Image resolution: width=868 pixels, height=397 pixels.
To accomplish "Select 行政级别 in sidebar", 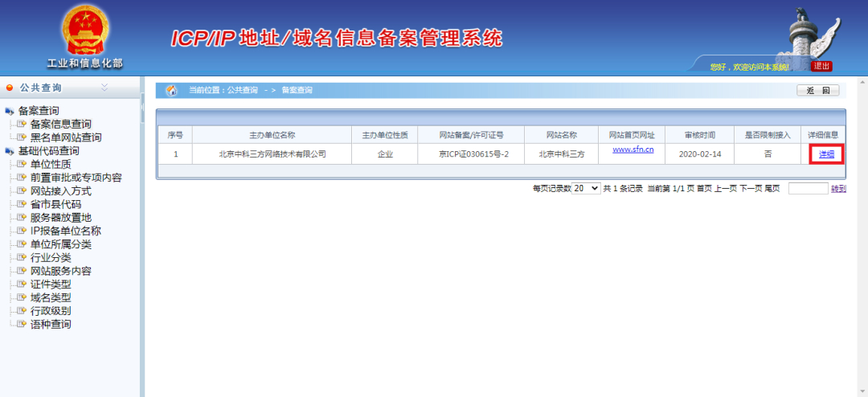I will coord(51,311).
